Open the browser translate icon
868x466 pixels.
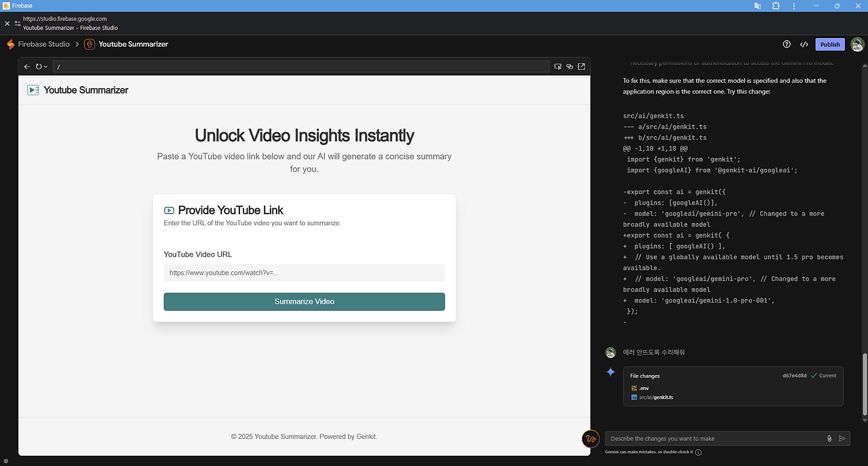[x=757, y=5]
